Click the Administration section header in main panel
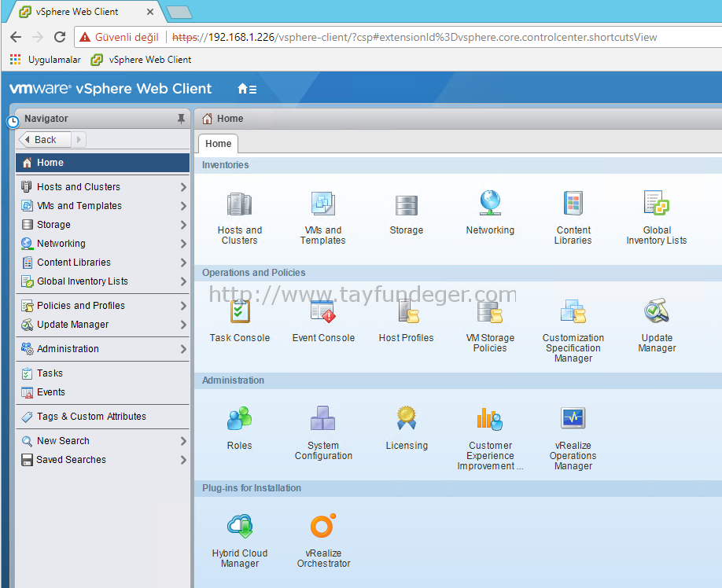 pos(458,380)
